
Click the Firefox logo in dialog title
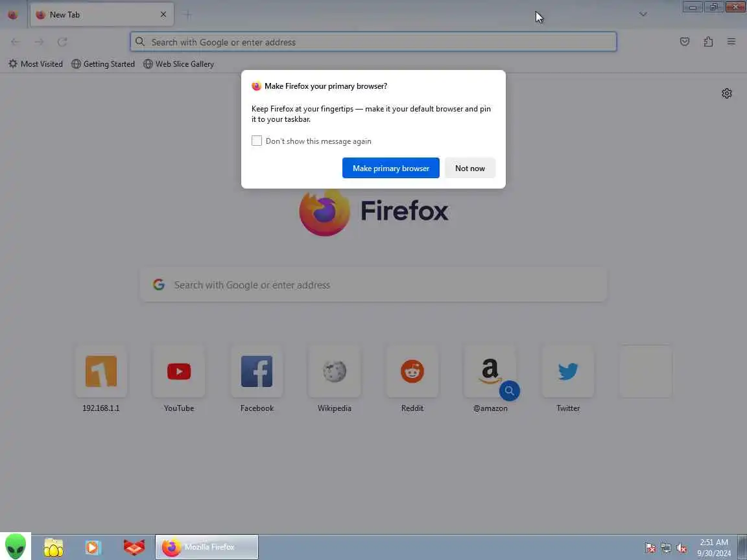coord(256,86)
